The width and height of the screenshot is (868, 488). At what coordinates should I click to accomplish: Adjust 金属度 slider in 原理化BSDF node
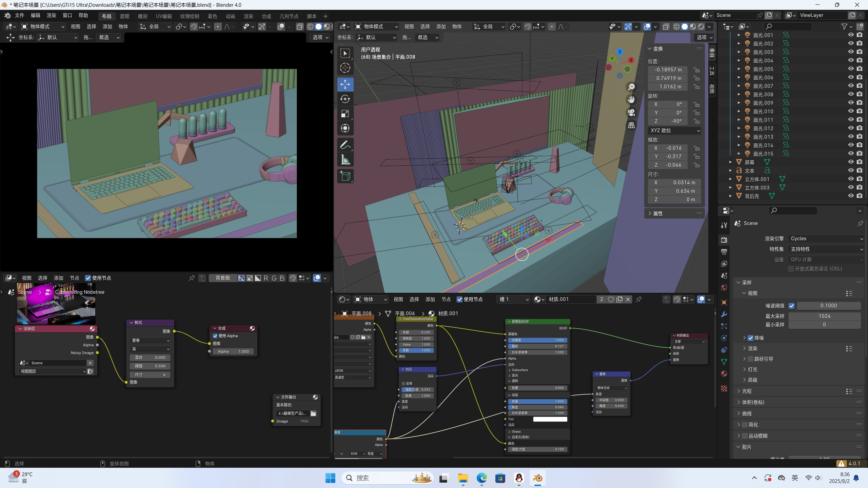click(537, 340)
